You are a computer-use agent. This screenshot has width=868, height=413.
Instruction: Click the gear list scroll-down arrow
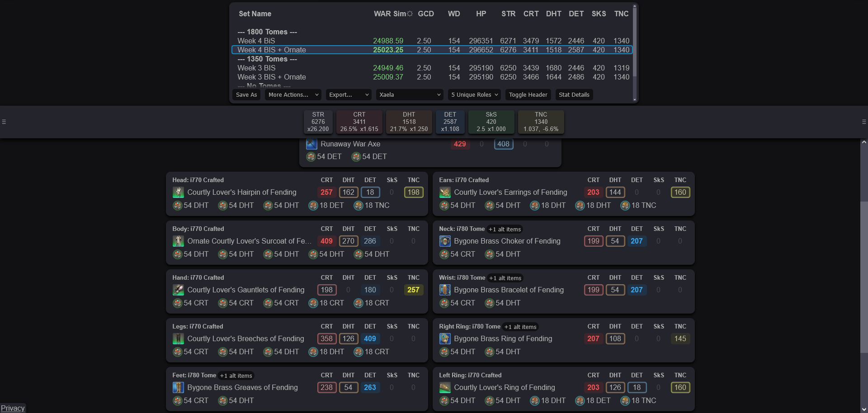[x=864, y=409]
